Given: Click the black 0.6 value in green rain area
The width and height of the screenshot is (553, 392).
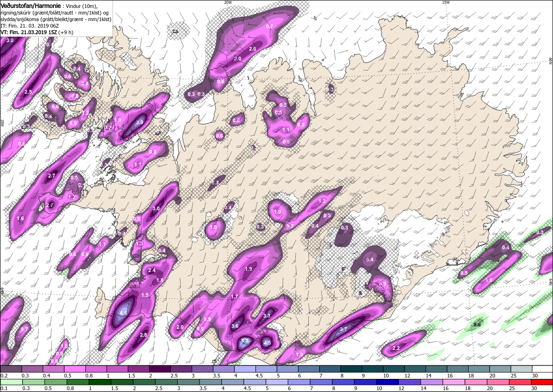Looking at the screenshot, I should (x=477, y=325).
